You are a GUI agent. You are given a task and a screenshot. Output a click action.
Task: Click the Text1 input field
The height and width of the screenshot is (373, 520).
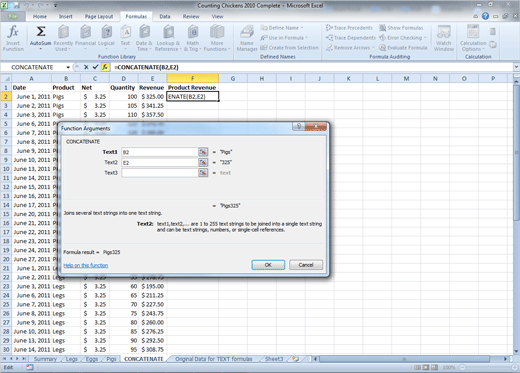[160, 152]
